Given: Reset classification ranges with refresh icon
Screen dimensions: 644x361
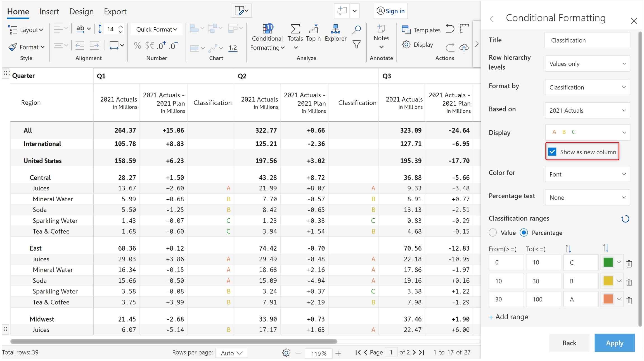Looking at the screenshot, I should 625,219.
